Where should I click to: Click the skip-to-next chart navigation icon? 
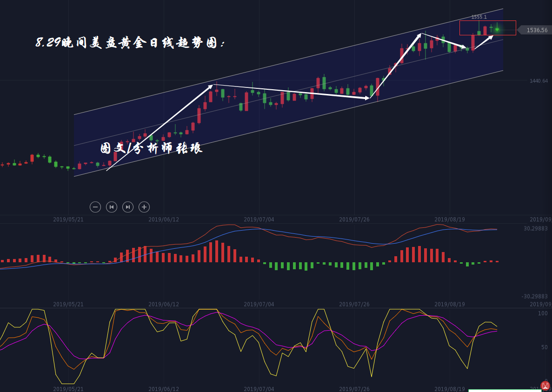[128, 207]
